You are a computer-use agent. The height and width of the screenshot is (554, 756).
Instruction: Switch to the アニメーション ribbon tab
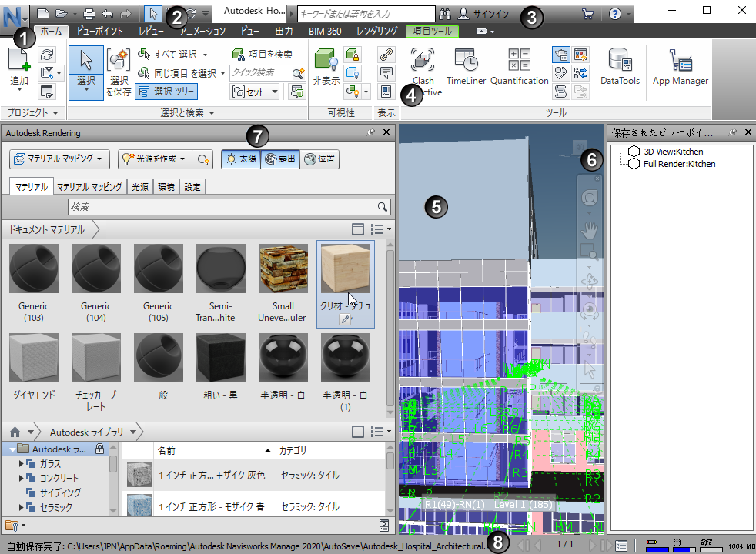pos(202,32)
